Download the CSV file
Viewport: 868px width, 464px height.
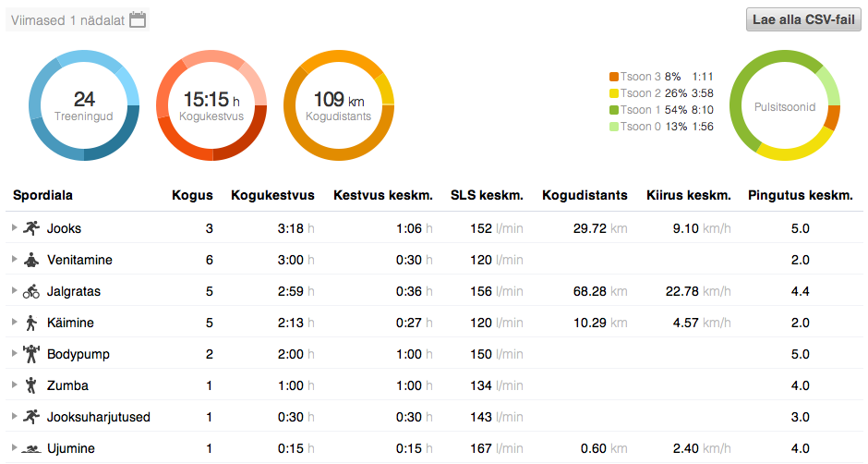tap(802, 19)
